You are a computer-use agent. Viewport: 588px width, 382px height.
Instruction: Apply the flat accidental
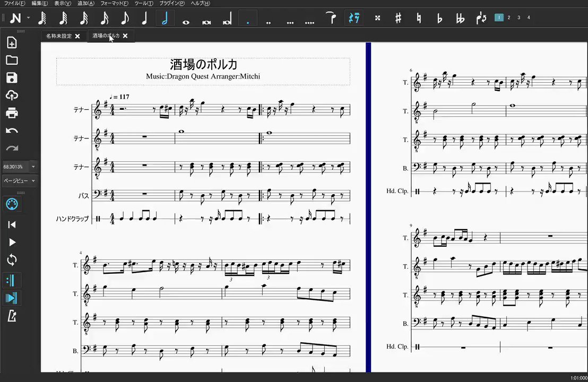point(439,18)
